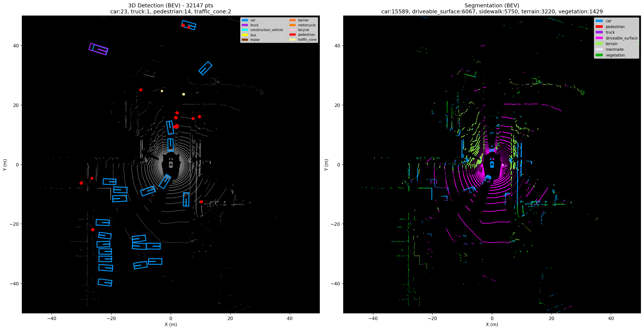This screenshot has height=330, width=644.
Task: Click the Segmentation (BEV) title
Action: tap(492, 5)
